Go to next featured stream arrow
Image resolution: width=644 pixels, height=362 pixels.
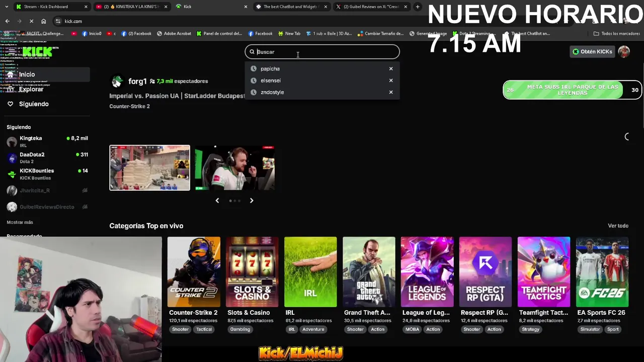coord(252,201)
